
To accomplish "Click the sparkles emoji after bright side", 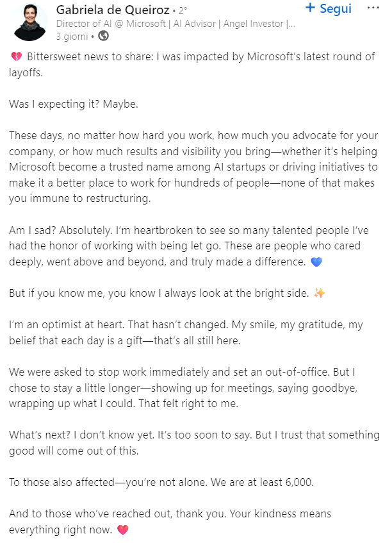I will [320, 293].
